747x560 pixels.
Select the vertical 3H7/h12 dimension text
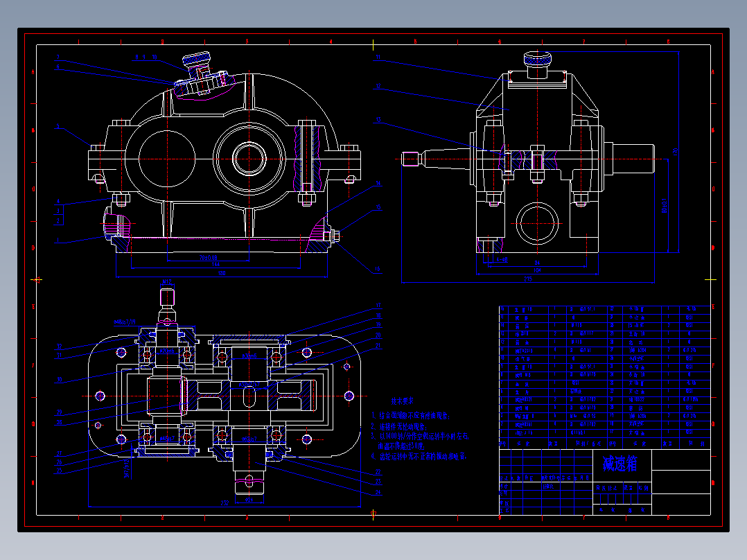tap(127, 469)
